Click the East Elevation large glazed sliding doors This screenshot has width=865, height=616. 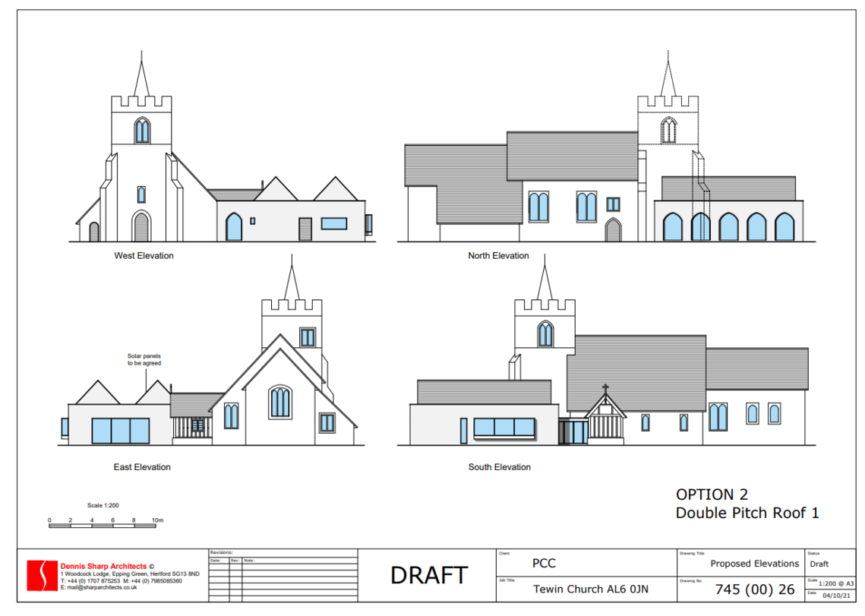(120, 431)
